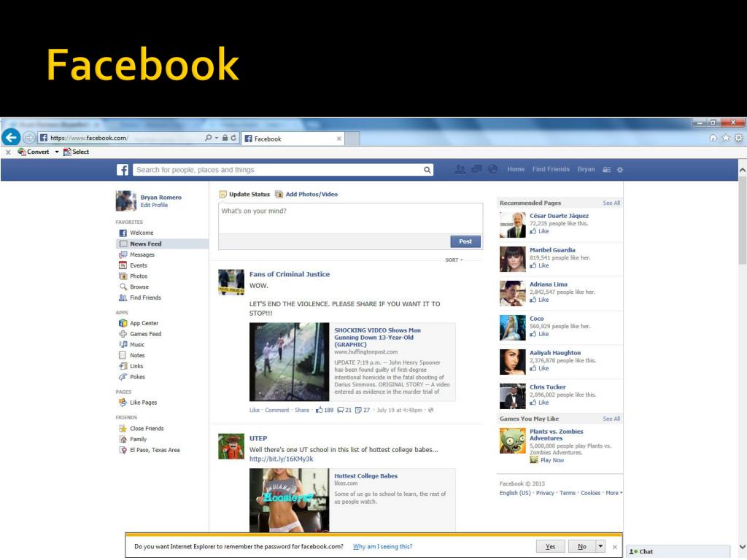
Task: Click the search magnifier in the address bar
Action: [x=208, y=138]
